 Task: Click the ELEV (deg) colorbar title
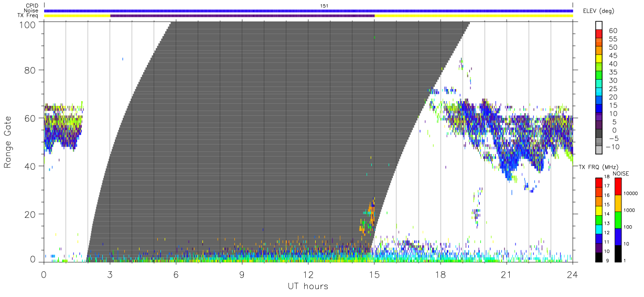pos(599,11)
